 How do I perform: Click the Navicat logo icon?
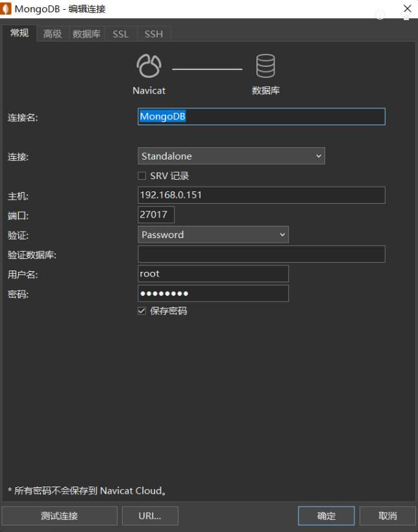point(149,66)
